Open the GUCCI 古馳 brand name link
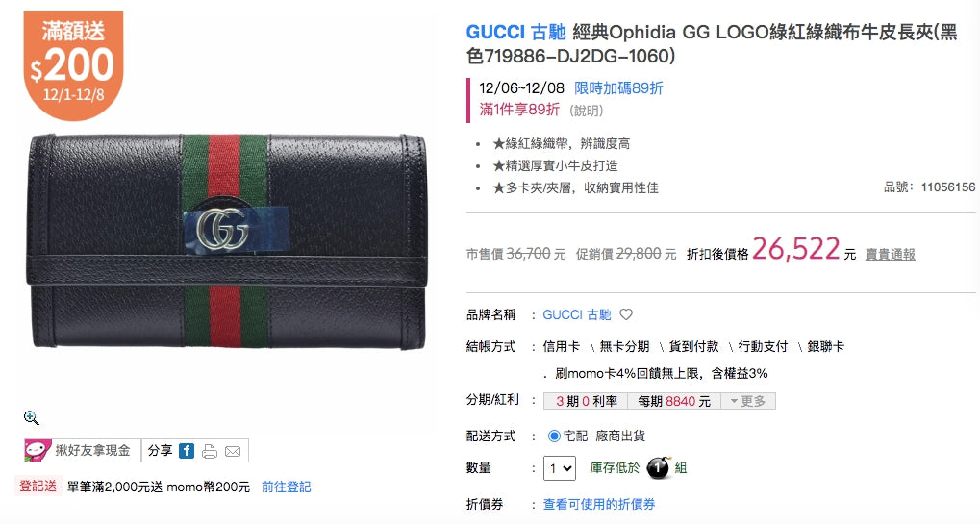 pos(576,314)
